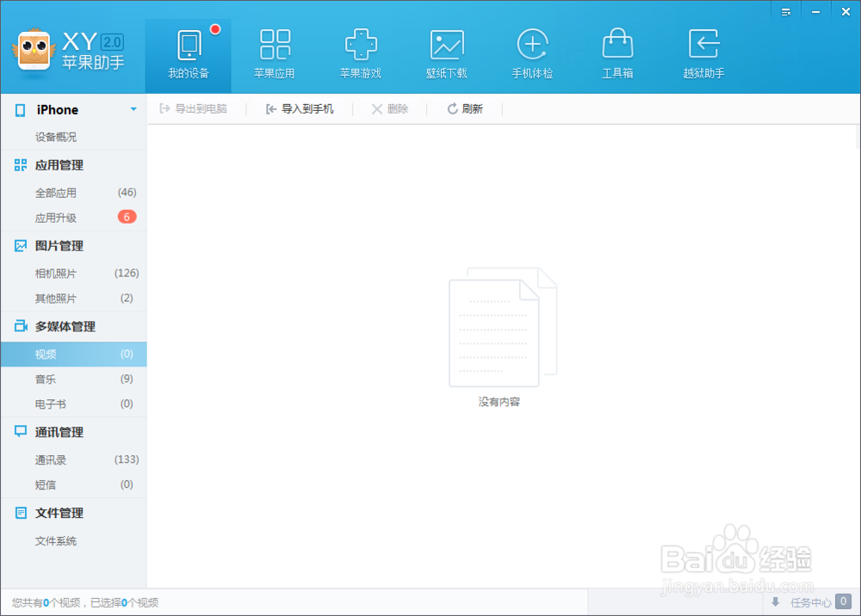Open the main menu icon near minimize

click(785, 11)
